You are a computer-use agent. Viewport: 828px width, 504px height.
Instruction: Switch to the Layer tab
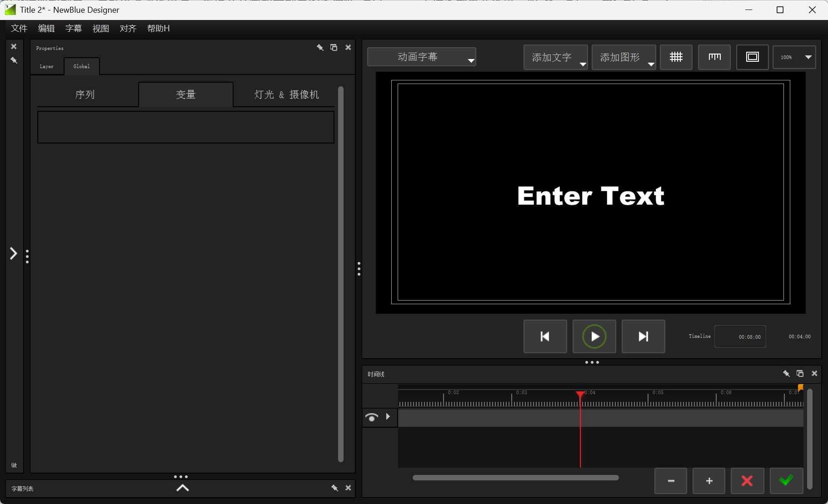(47, 66)
